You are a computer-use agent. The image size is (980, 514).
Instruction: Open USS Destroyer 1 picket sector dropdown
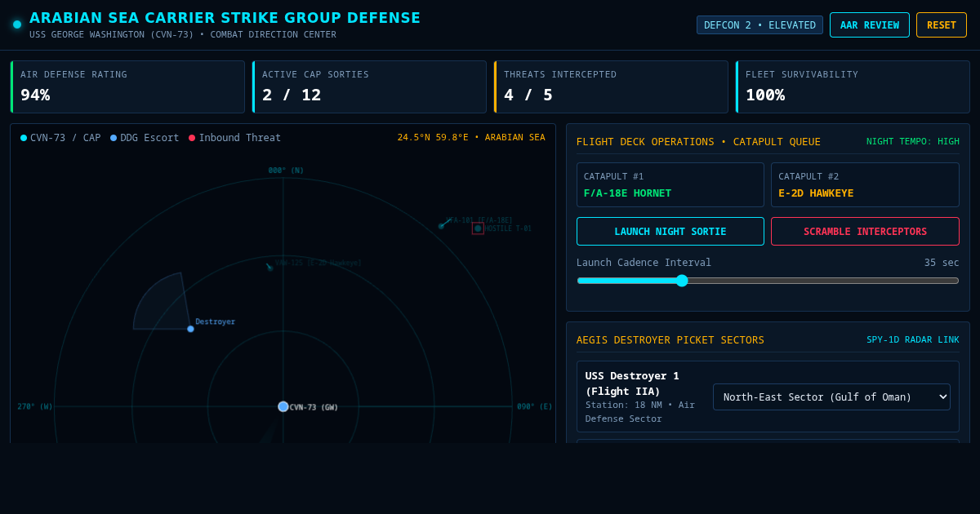pyautogui.click(x=831, y=397)
